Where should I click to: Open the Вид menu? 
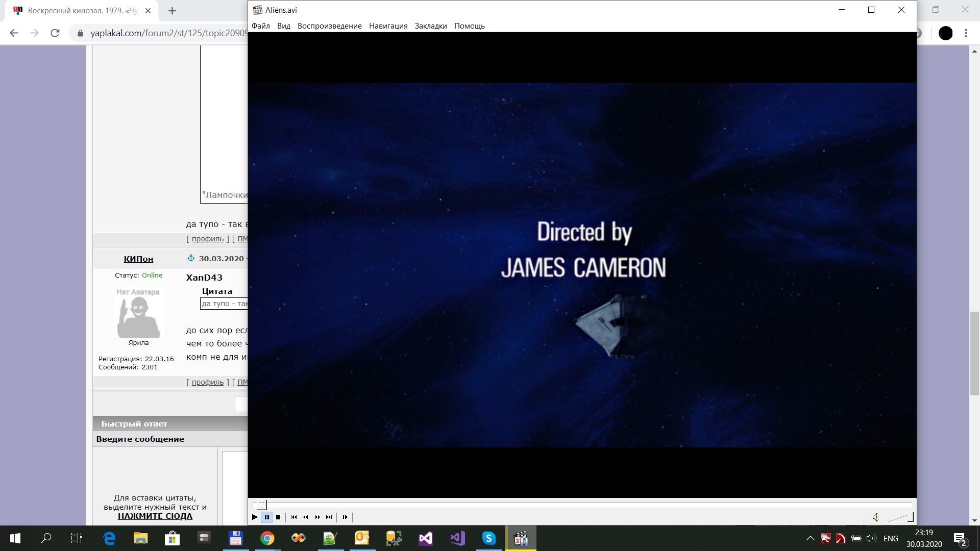click(x=284, y=26)
